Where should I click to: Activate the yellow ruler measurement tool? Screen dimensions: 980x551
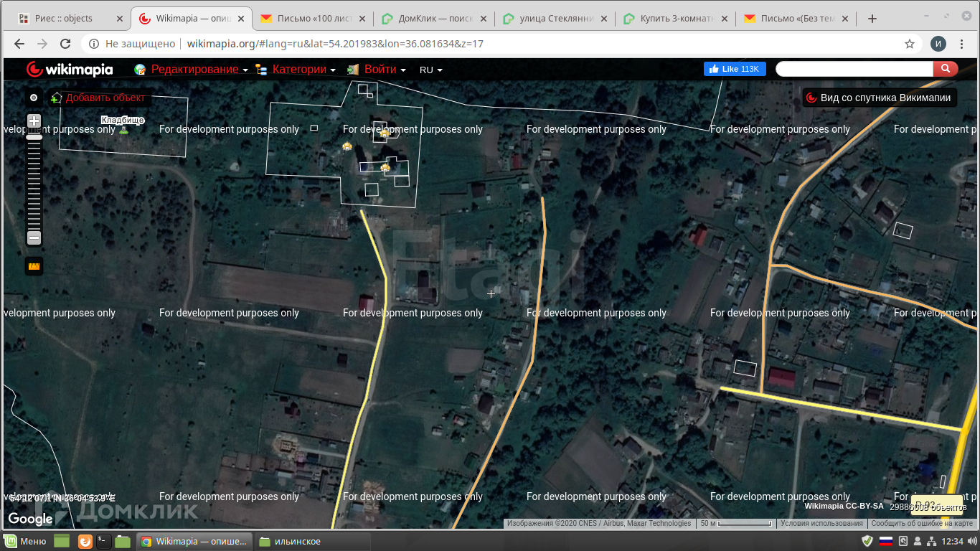[34, 266]
